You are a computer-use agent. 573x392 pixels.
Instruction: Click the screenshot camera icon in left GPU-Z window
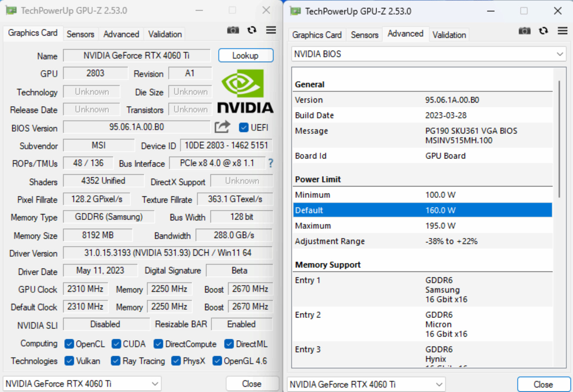[x=233, y=30]
